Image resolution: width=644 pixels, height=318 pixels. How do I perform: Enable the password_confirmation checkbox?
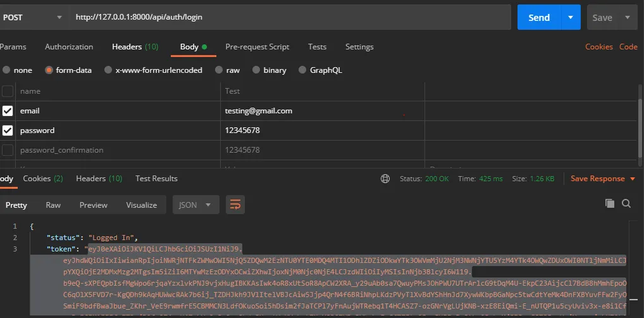8,150
